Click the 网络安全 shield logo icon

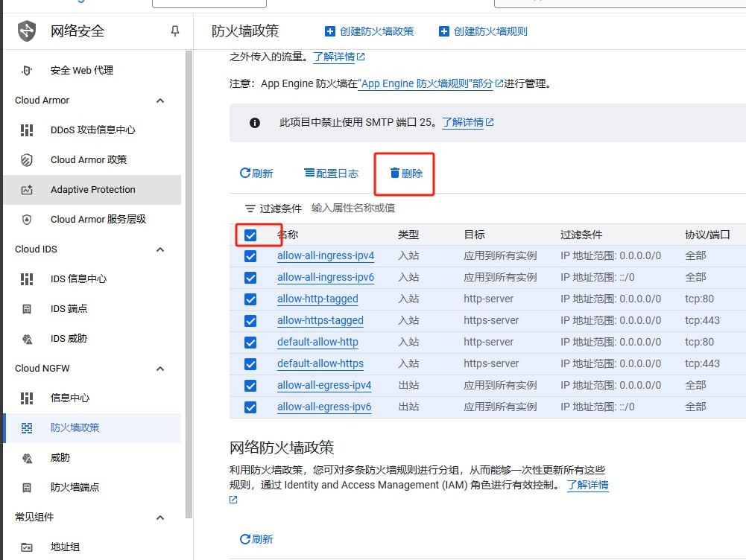(x=27, y=31)
